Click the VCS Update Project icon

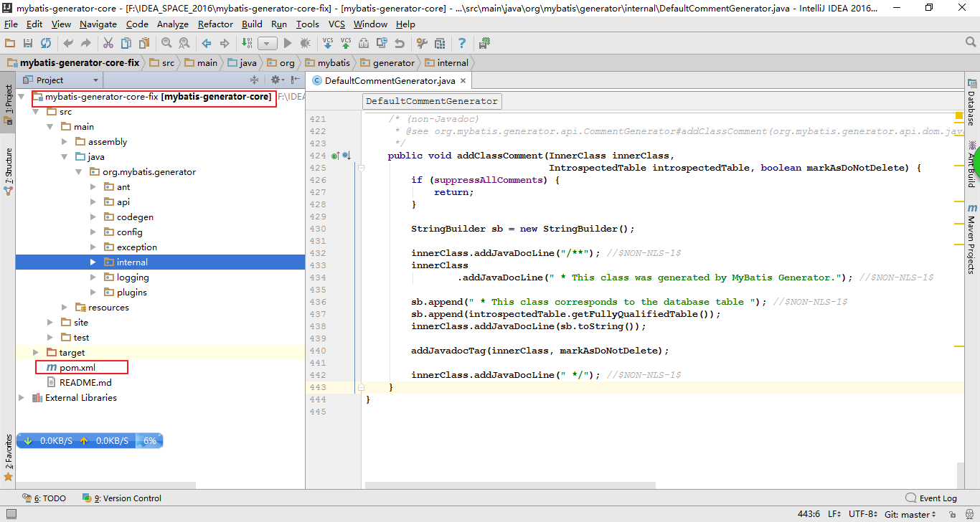coord(328,44)
